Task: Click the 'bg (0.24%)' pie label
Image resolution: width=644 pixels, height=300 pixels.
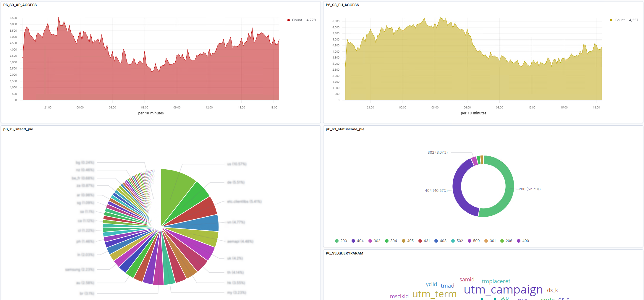Action: pos(85,163)
